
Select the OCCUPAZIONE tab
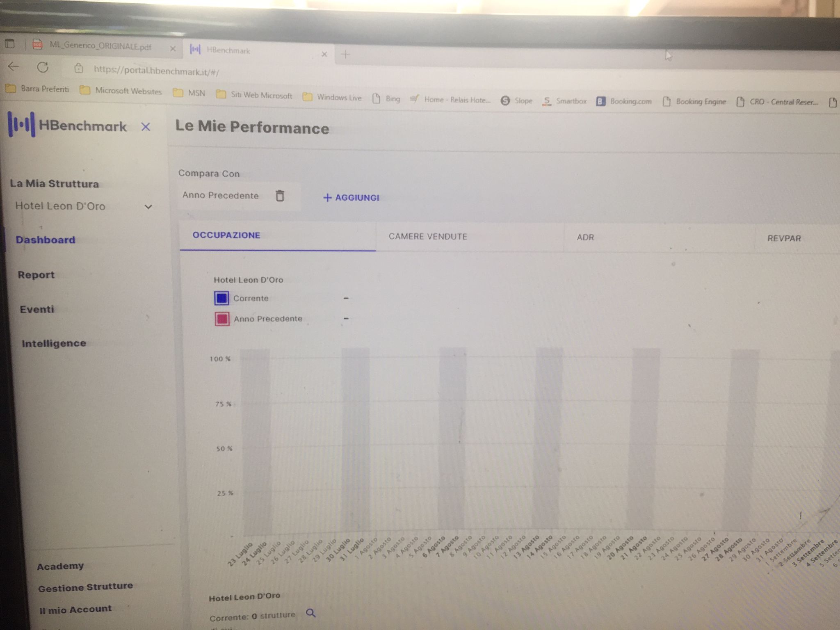tap(278, 236)
